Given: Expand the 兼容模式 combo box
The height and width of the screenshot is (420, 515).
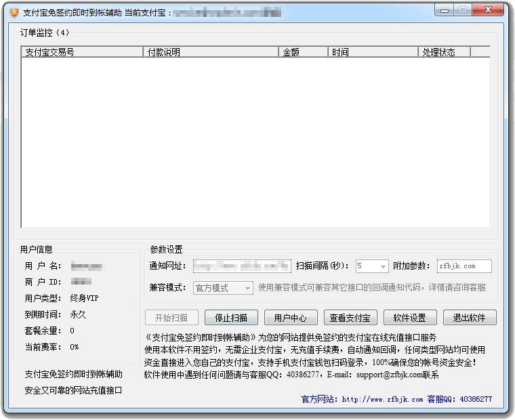Looking at the screenshot, I should (x=247, y=289).
